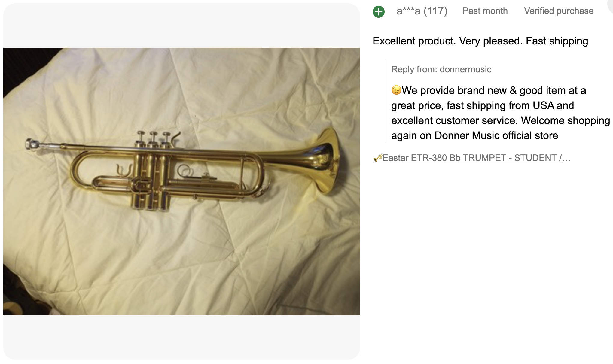The height and width of the screenshot is (364, 613).
Task: Click the trumpet emoji beside the product link
Action: [x=377, y=158]
